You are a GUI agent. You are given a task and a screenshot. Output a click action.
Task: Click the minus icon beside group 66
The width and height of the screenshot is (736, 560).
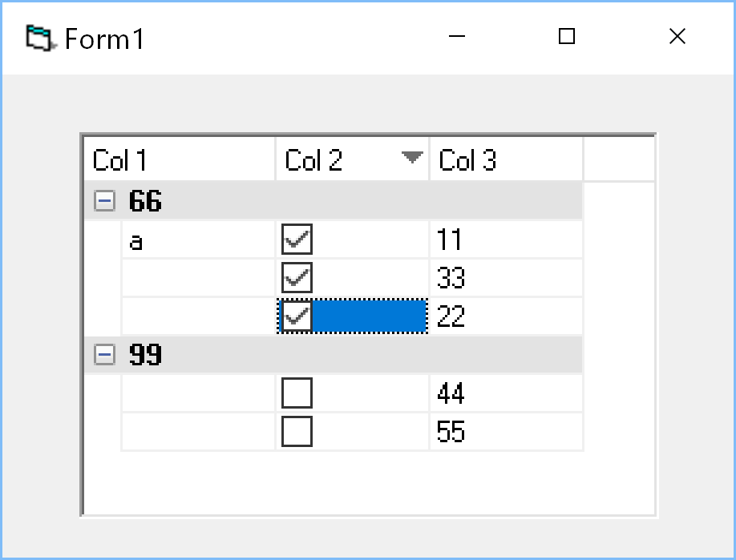coord(104,200)
